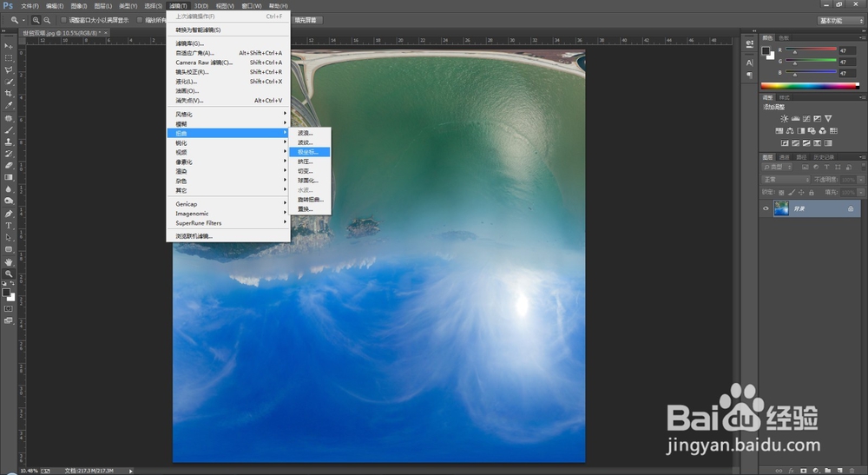
Task: Toggle resize windows to fit checkbox
Action: coord(63,20)
